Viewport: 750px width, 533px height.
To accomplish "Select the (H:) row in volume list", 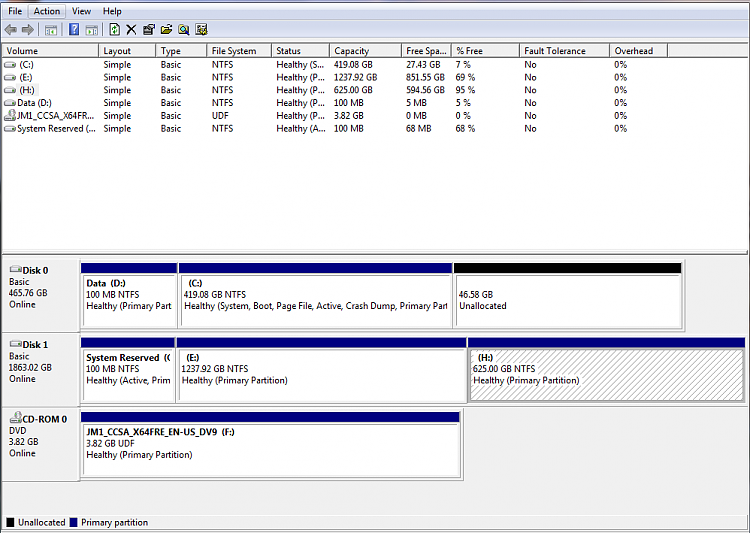I will [335, 90].
